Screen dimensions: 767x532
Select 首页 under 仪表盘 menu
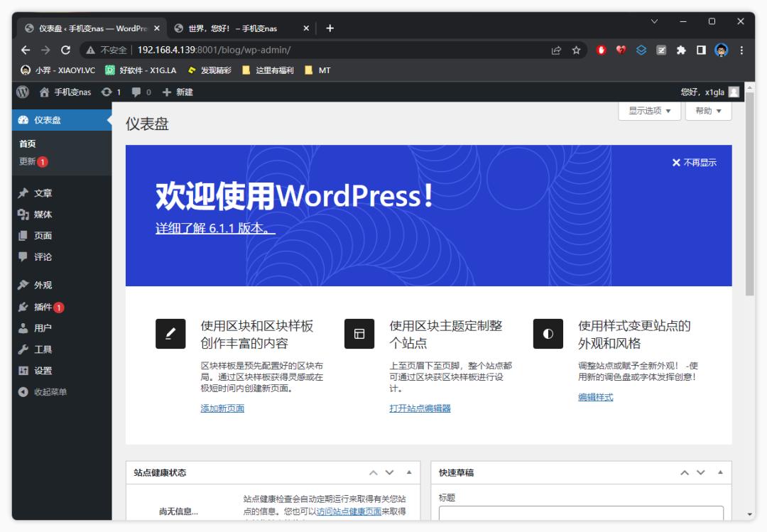tap(27, 143)
